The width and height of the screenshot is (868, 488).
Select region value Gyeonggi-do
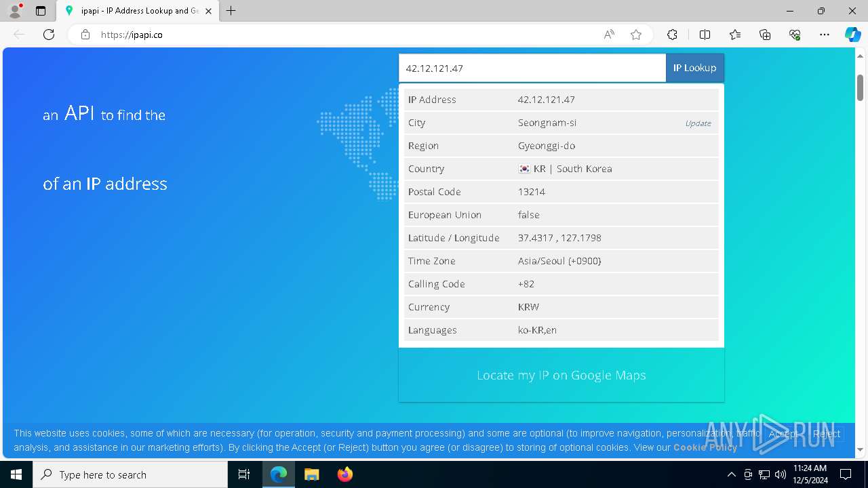click(x=547, y=146)
